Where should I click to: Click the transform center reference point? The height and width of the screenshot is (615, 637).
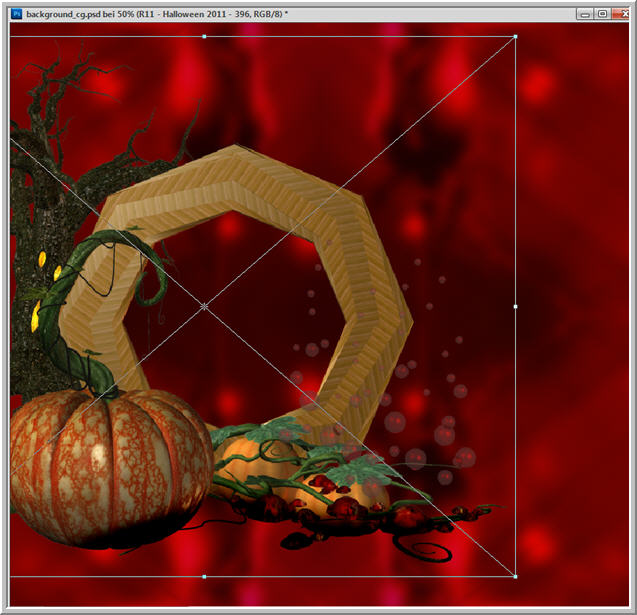pos(204,307)
